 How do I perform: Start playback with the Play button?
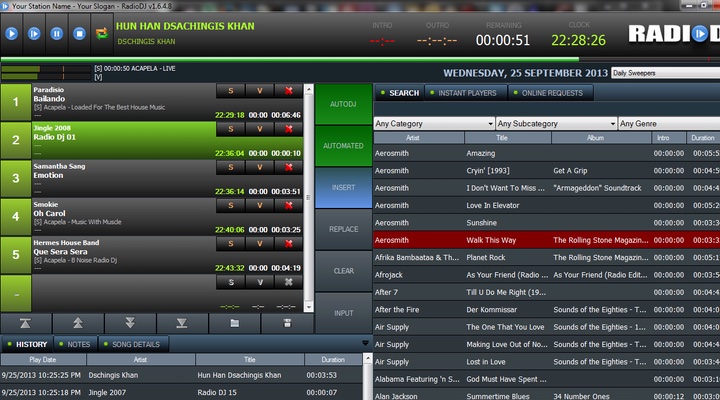[11, 34]
